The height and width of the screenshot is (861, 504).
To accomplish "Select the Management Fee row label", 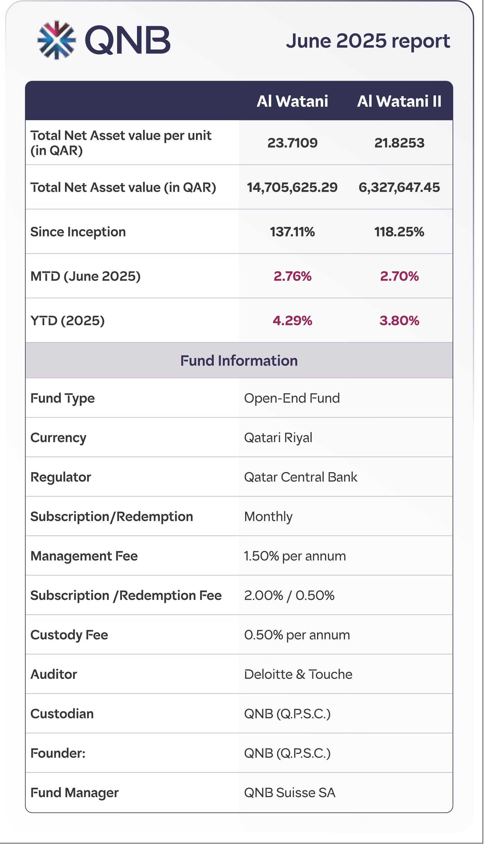I will click(x=84, y=556).
